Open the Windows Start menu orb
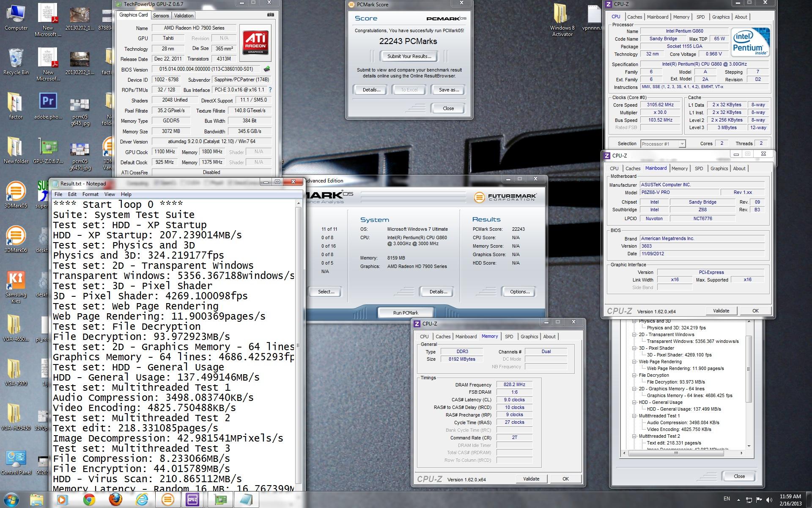 [11, 500]
